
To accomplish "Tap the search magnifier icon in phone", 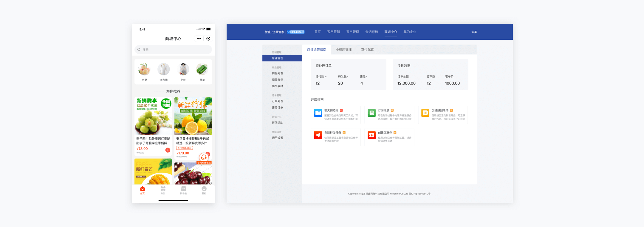I will click(139, 50).
